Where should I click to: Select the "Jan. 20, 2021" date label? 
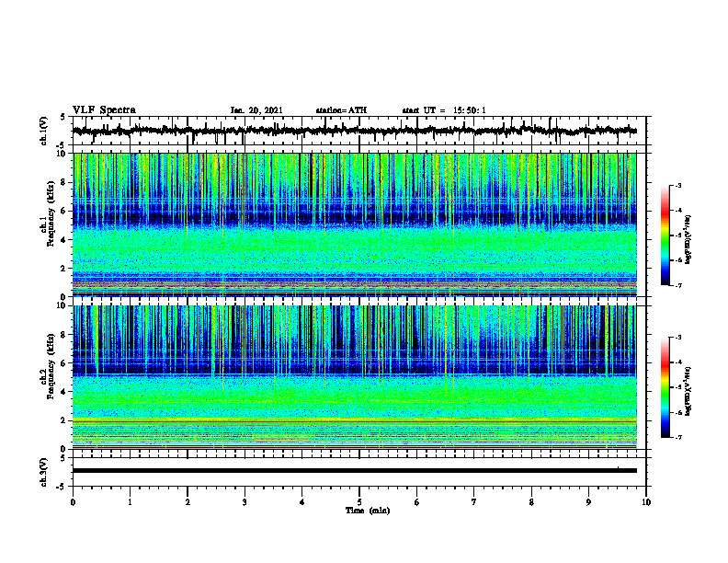[x=256, y=110]
